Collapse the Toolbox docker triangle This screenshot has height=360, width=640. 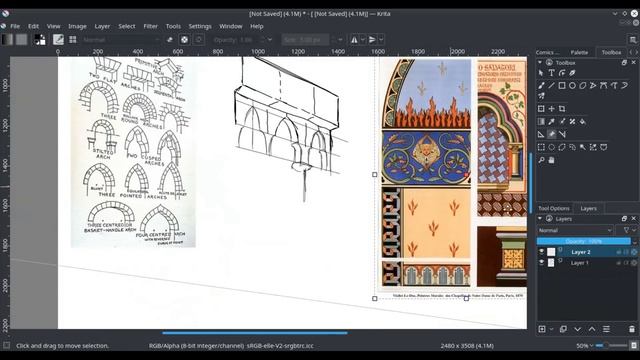pos(540,62)
